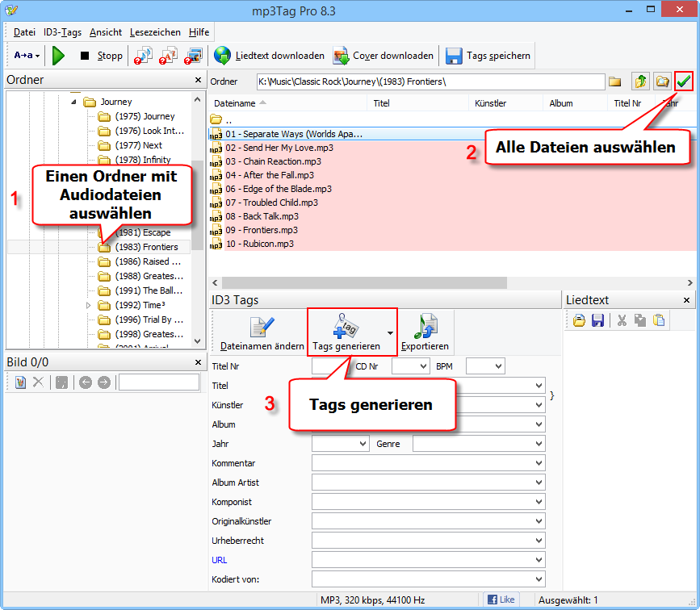Viewport: 700px width, 610px height.
Task: Click the Exportieren button
Action: click(x=425, y=332)
